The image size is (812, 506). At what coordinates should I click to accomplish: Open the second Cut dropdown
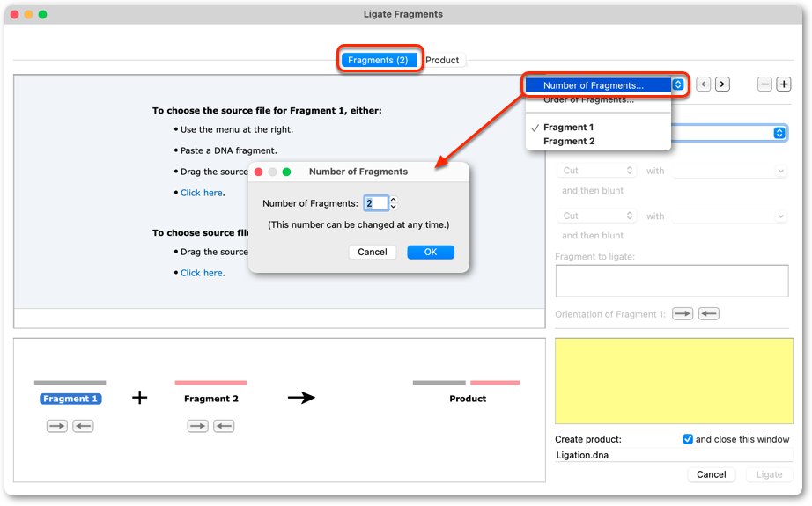pyautogui.click(x=596, y=216)
